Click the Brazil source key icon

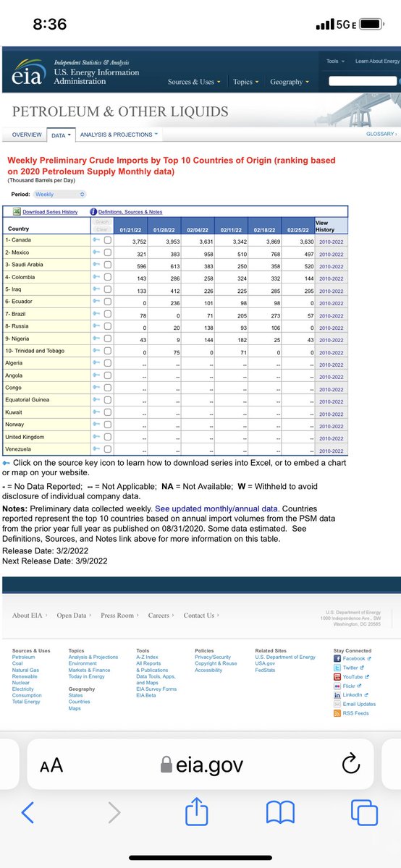(x=96, y=315)
